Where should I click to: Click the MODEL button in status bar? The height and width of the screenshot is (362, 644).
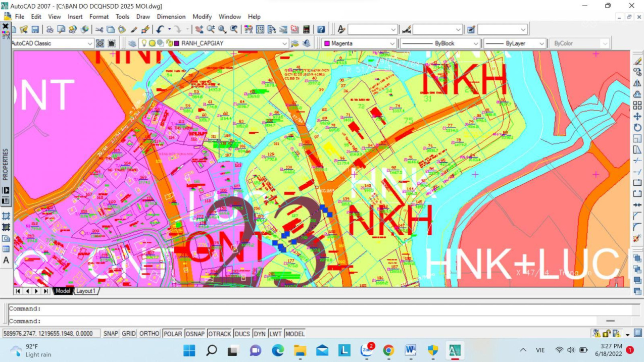pyautogui.click(x=295, y=334)
